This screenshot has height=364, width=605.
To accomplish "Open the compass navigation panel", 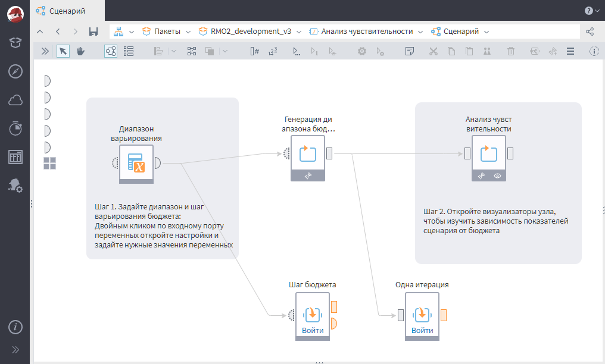I will coord(15,71).
